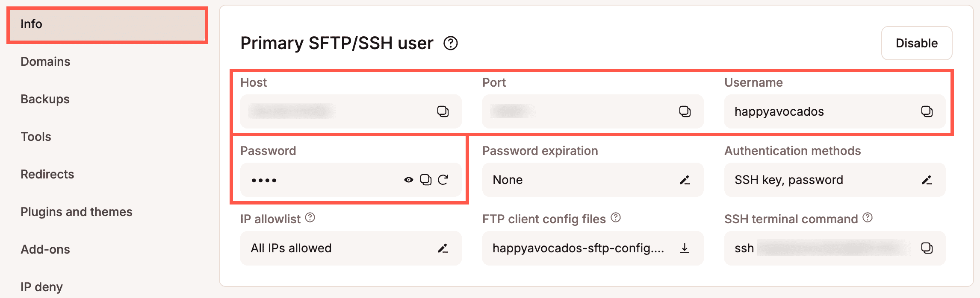Copy the Port number
The width and height of the screenshot is (980, 298).
click(685, 111)
